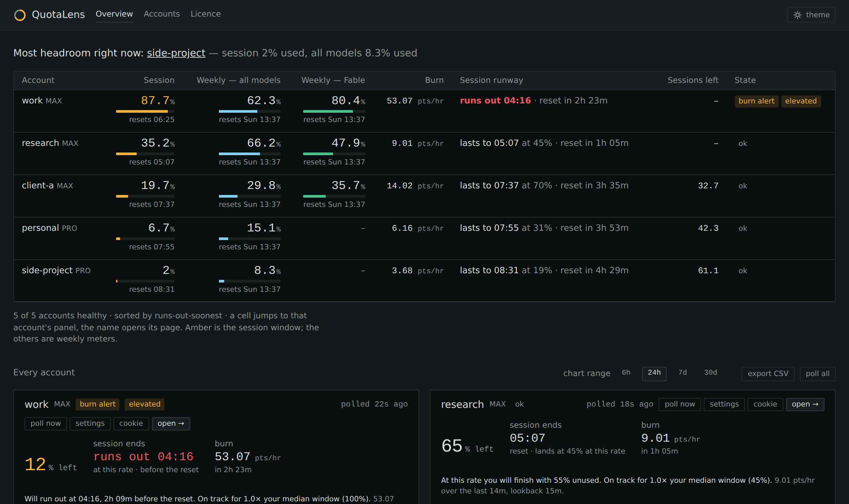Select the 7d chart range
The height and width of the screenshot is (504, 849).
click(x=682, y=372)
